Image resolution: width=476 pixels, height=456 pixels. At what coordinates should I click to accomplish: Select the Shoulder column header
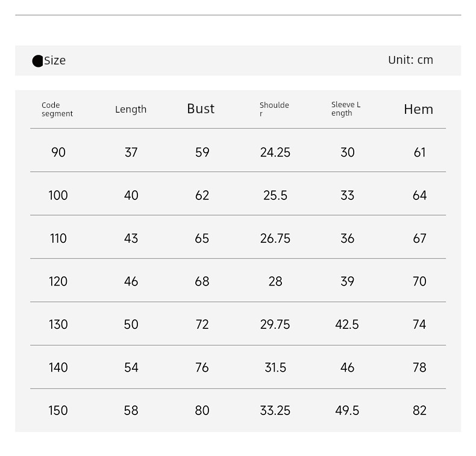pyautogui.click(x=274, y=109)
